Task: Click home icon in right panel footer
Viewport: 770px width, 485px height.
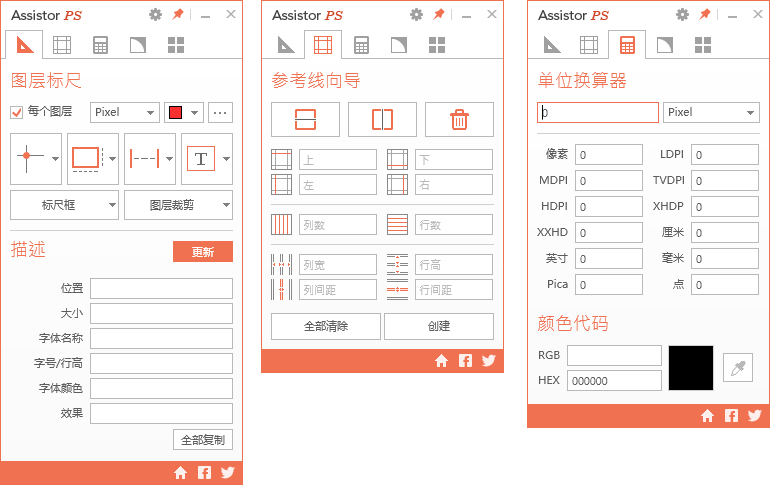Action: (707, 416)
